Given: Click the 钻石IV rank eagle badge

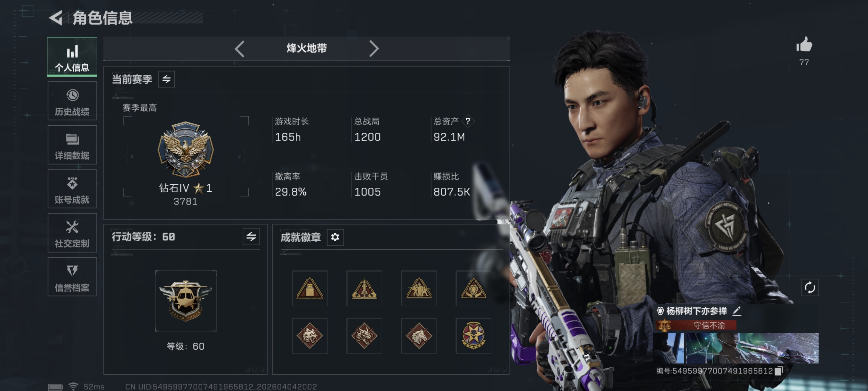Looking at the screenshot, I should [186, 149].
